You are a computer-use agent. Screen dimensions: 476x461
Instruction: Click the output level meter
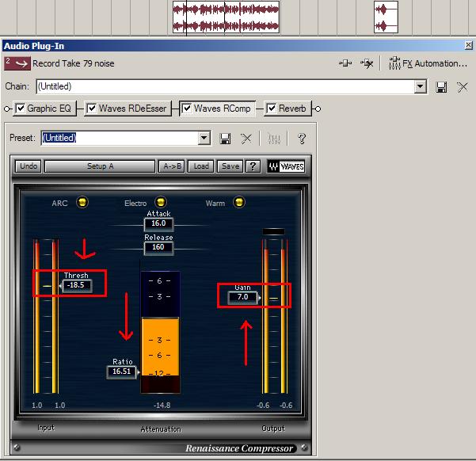pyautogui.click(x=274, y=316)
